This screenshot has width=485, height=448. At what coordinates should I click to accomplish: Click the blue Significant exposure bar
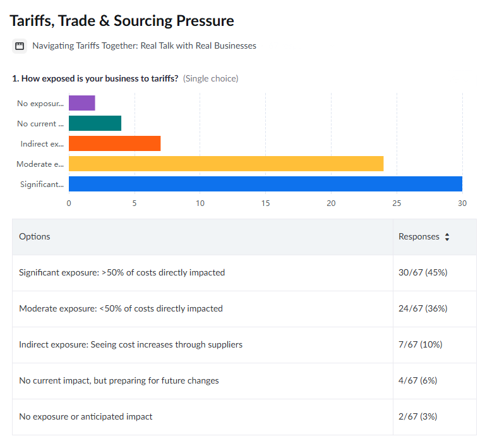265,184
